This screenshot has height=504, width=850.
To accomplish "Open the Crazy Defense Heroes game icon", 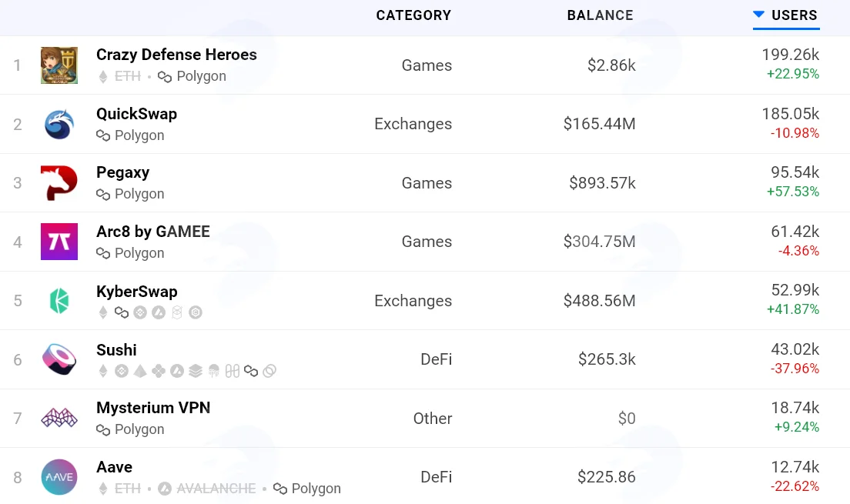I will click(59, 65).
